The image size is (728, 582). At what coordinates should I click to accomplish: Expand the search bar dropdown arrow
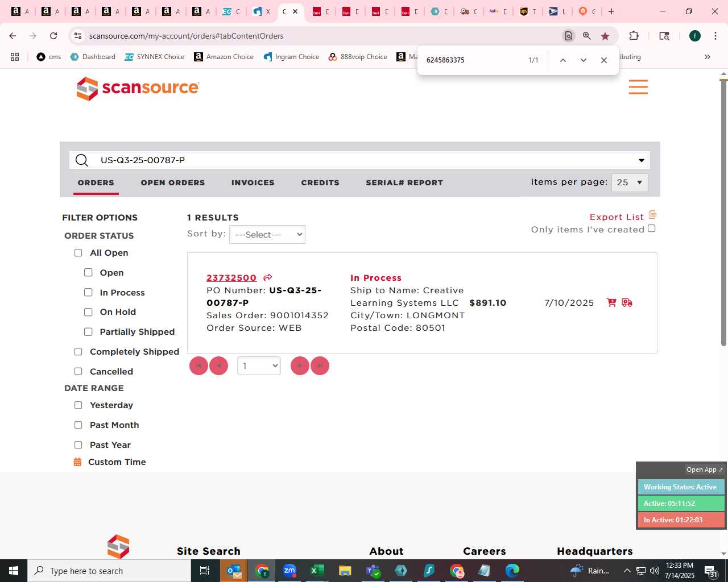point(642,160)
